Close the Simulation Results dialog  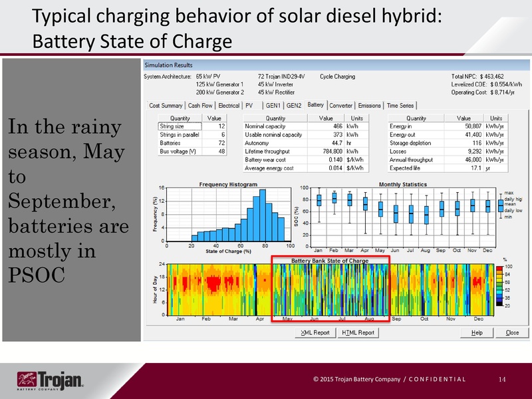click(512, 332)
